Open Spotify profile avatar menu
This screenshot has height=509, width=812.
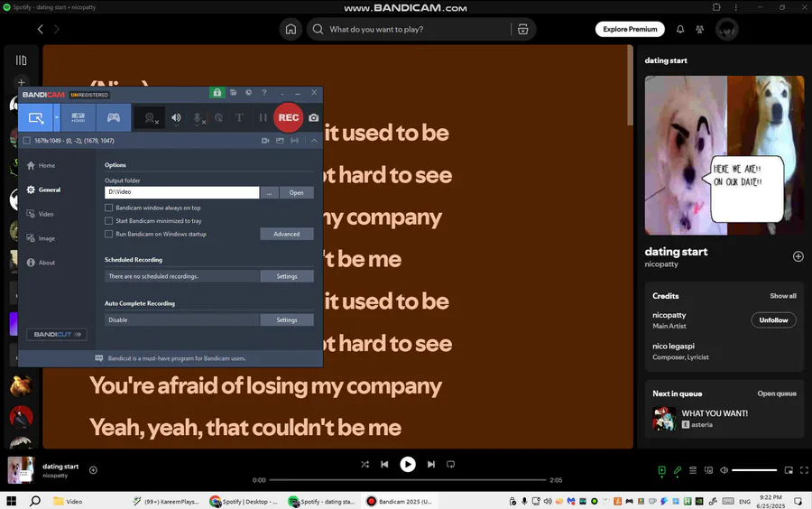tap(726, 29)
